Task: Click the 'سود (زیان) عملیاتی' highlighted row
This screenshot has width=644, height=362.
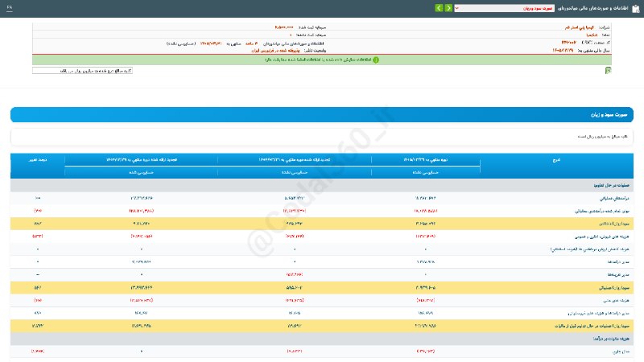Action: tap(322, 288)
